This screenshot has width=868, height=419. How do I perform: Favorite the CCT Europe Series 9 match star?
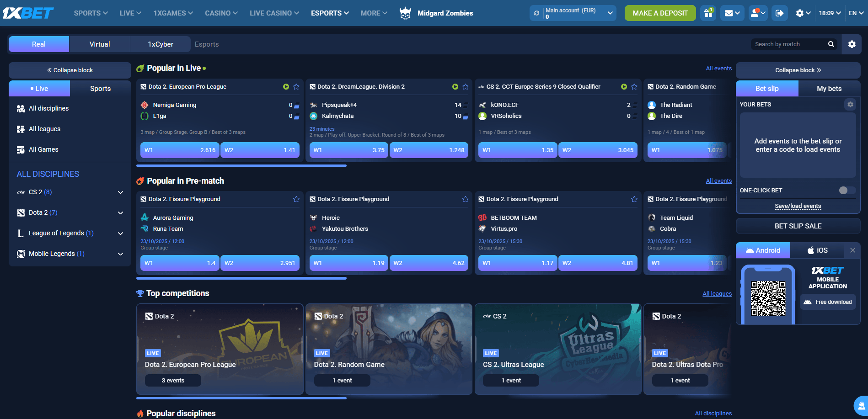pyautogui.click(x=634, y=86)
